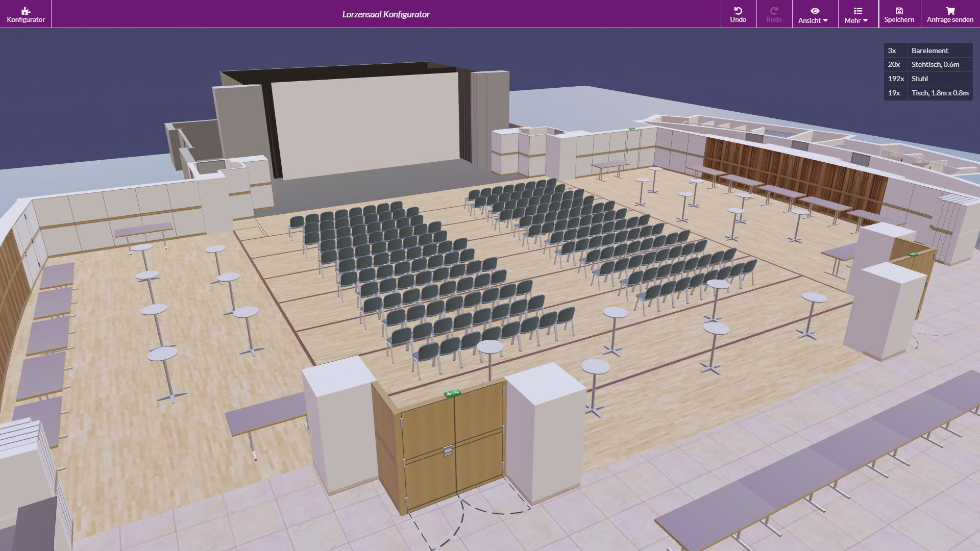Click the dropdown caret next to Mehr
The width and height of the screenshot is (980, 551).
point(865,20)
